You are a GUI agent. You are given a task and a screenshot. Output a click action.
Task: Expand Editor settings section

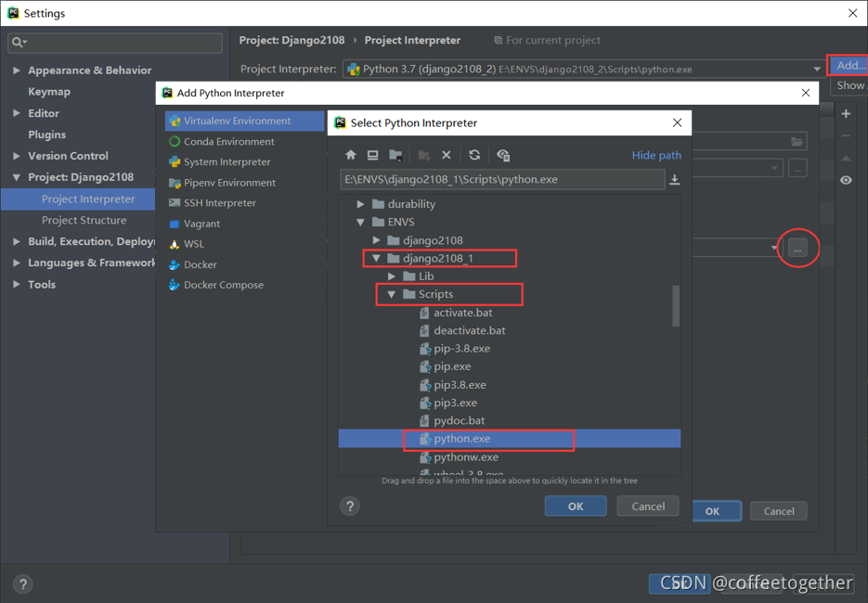17,113
